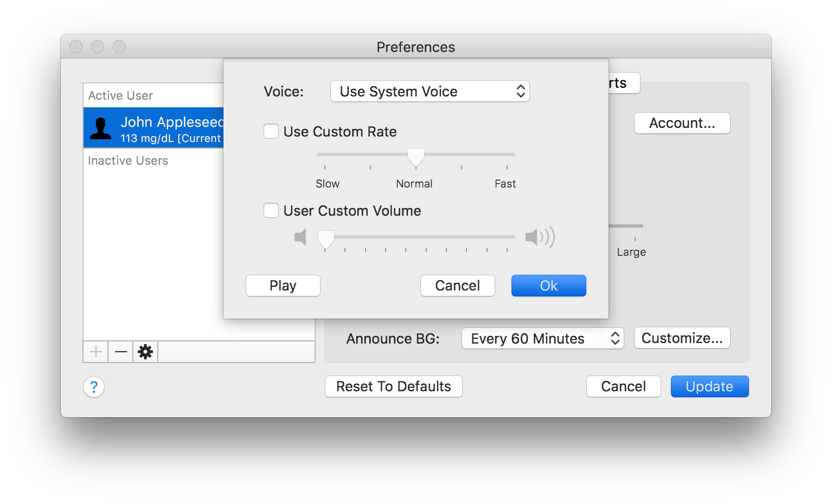Click the low volume speaker icon

click(300, 237)
